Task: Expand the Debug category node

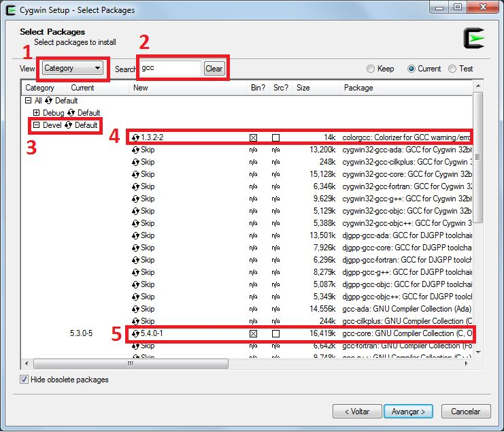Action: tap(36, 113)
